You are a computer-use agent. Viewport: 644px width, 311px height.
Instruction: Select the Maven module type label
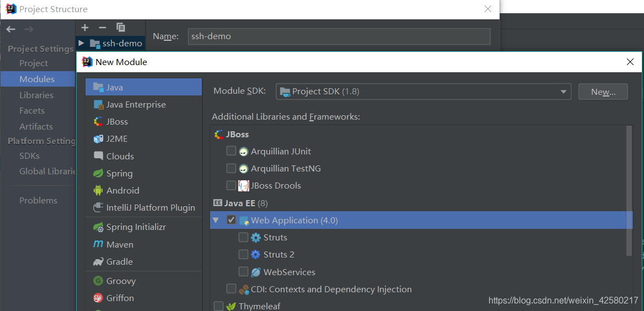pos(120,244)
